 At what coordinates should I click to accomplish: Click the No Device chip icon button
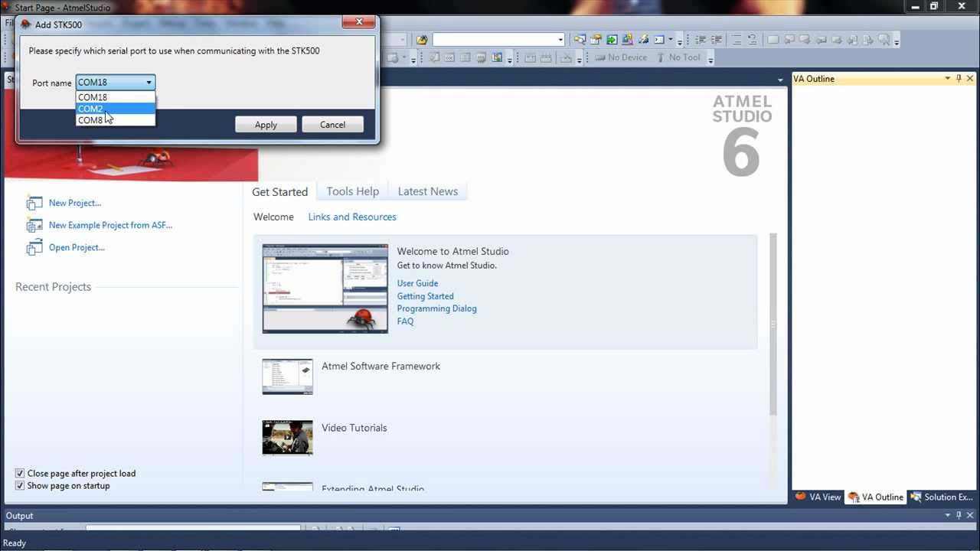tap(621, 57)
